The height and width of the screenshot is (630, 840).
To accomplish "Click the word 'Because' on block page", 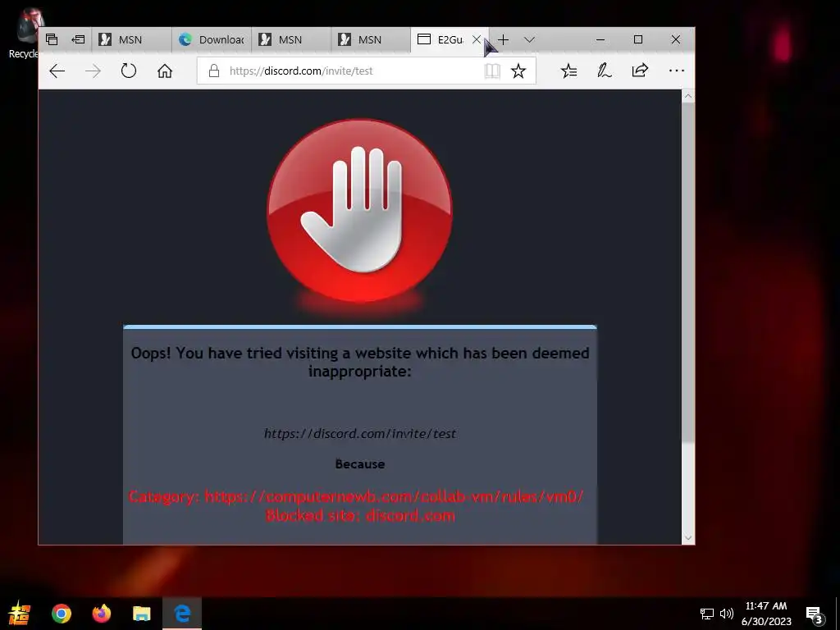I will [360, 464].
